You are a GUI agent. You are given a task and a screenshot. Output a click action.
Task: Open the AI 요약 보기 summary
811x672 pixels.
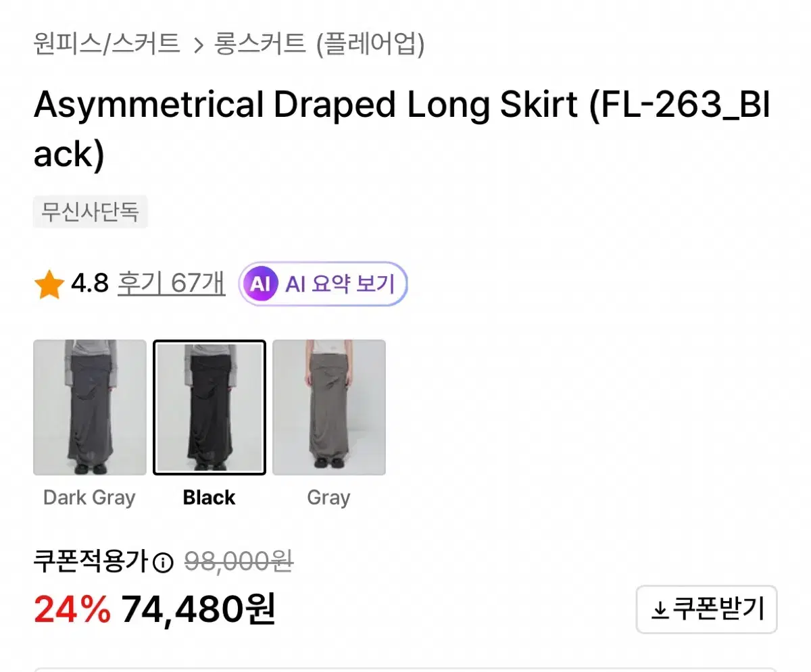click(x=323, y=284)
